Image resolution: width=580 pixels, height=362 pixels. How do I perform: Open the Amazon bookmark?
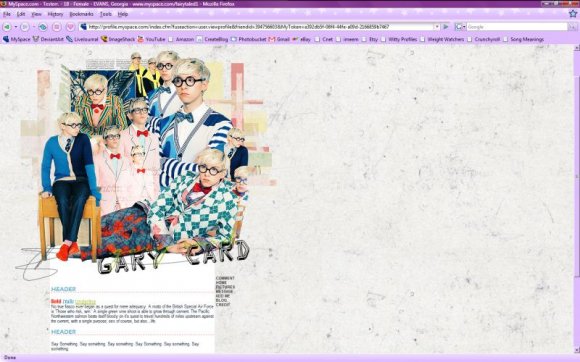pos(181,39)
